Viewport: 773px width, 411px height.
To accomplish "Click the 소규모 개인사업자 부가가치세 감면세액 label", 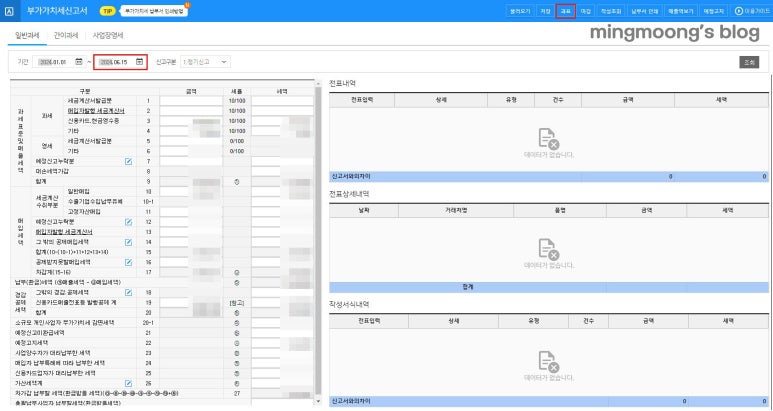I will click(x=65, y=323).
